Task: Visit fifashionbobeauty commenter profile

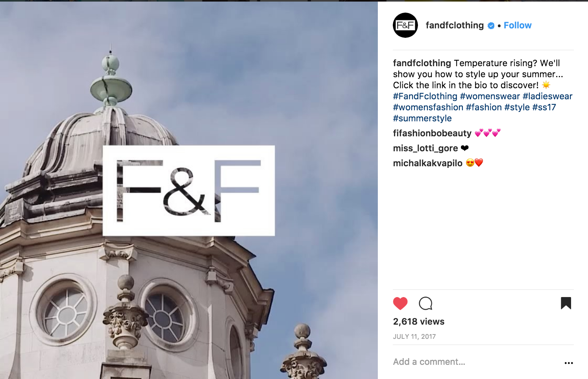Action: click(x=432, y=133)
